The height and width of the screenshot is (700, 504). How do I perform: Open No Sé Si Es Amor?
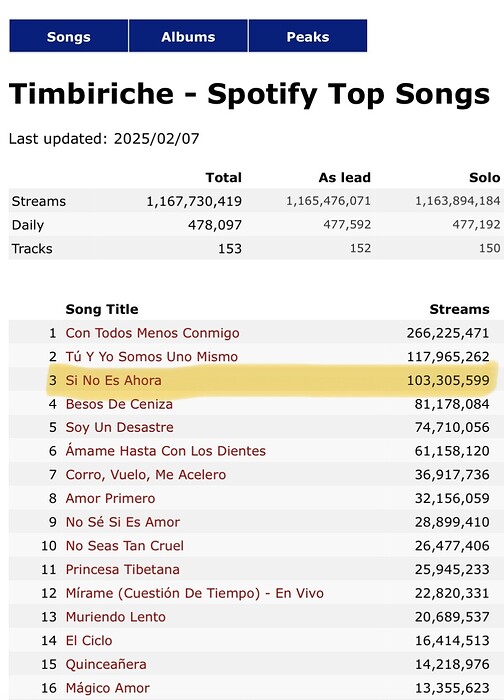[x=122, y=522]
